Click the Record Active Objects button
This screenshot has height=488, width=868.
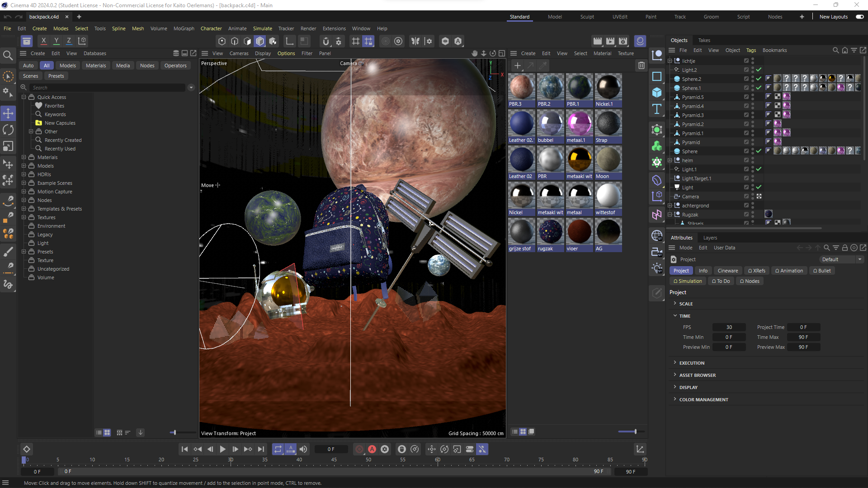pyautogui.click(x=359, y=449)
